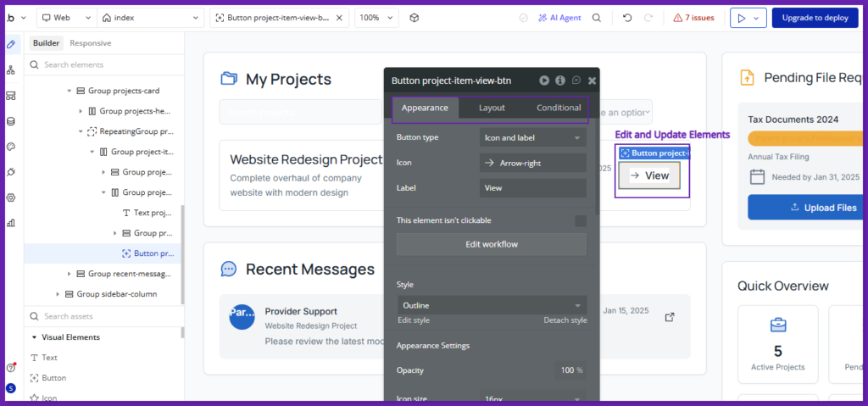
Task: Click the Upgrade to deploy button
Action: coord(815,18)
